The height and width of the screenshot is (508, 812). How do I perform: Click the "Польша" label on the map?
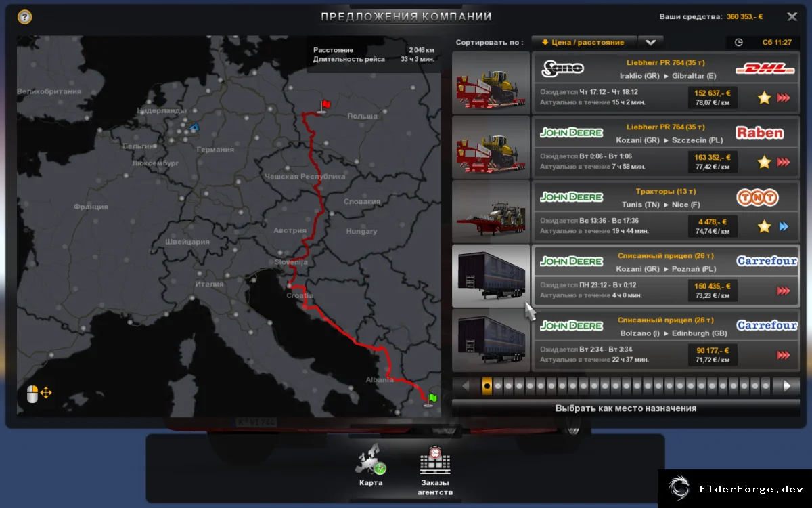pos(362,117)
